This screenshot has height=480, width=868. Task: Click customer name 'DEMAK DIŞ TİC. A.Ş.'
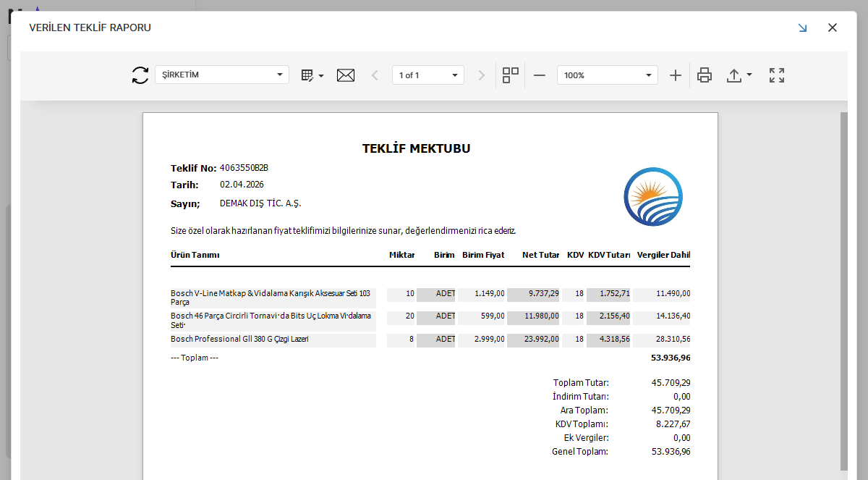click(x=260, y=203)
